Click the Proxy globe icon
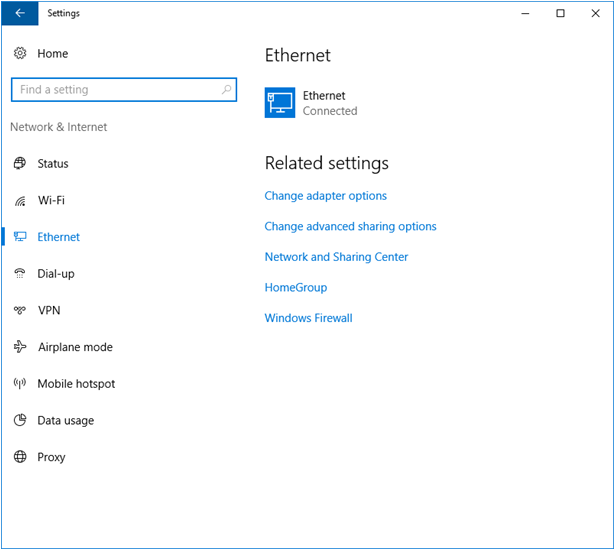Viewport: 615px width, 550px height. tap(20, 457)
